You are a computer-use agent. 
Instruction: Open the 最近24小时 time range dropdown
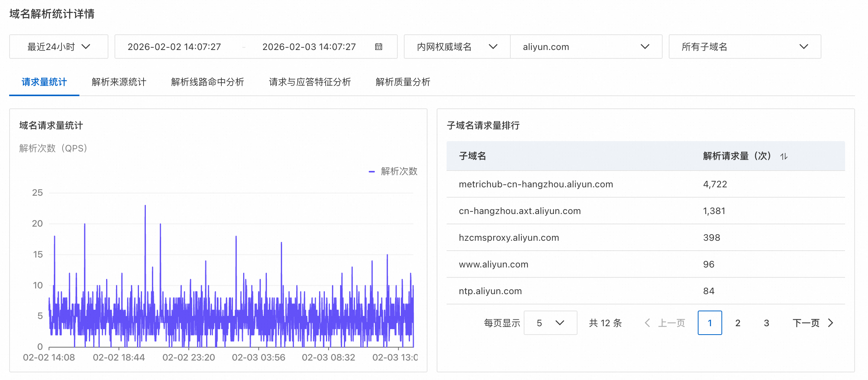tap(59, 47)
